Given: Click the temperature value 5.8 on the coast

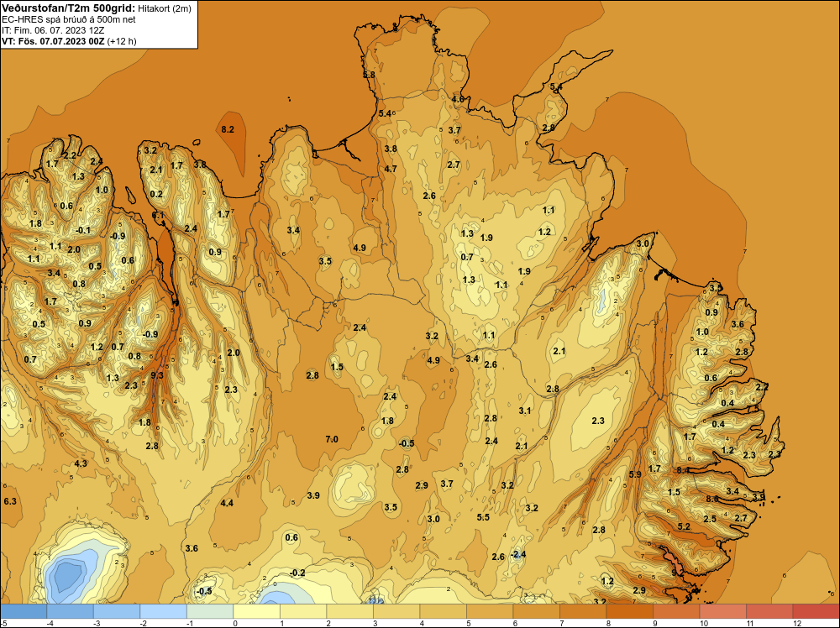Looking at the screenshot, I should 369,75.
